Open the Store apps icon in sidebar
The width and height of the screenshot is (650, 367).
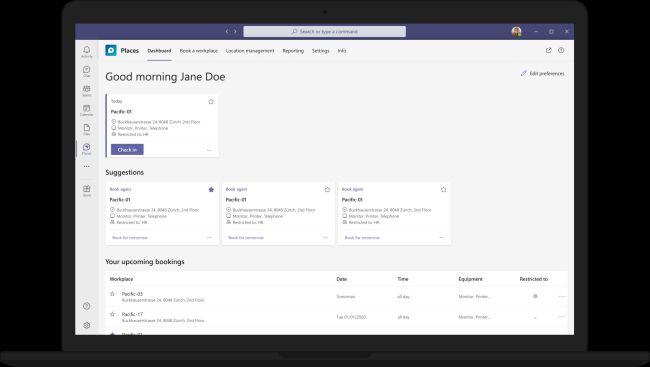(x=87, y=191)
